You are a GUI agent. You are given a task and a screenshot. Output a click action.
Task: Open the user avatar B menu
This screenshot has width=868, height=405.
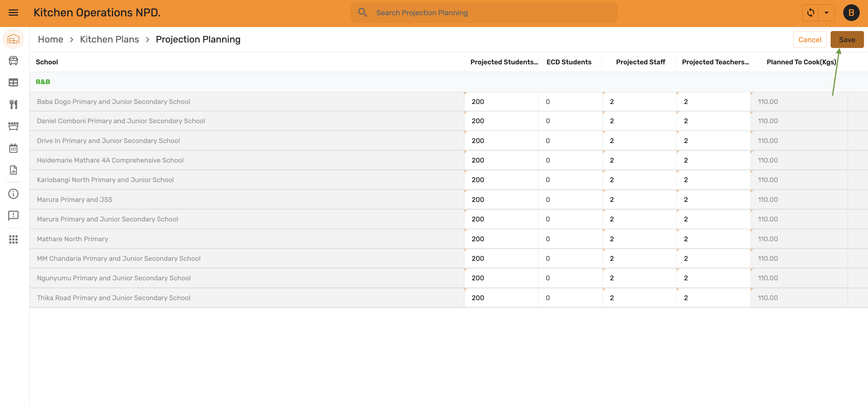tap(851, 13)
